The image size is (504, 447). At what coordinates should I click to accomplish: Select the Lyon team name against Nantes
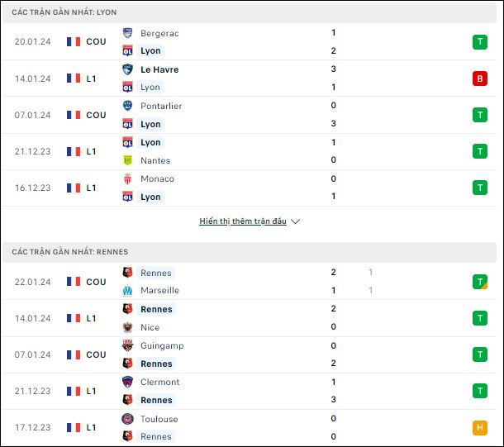(150, 142)
